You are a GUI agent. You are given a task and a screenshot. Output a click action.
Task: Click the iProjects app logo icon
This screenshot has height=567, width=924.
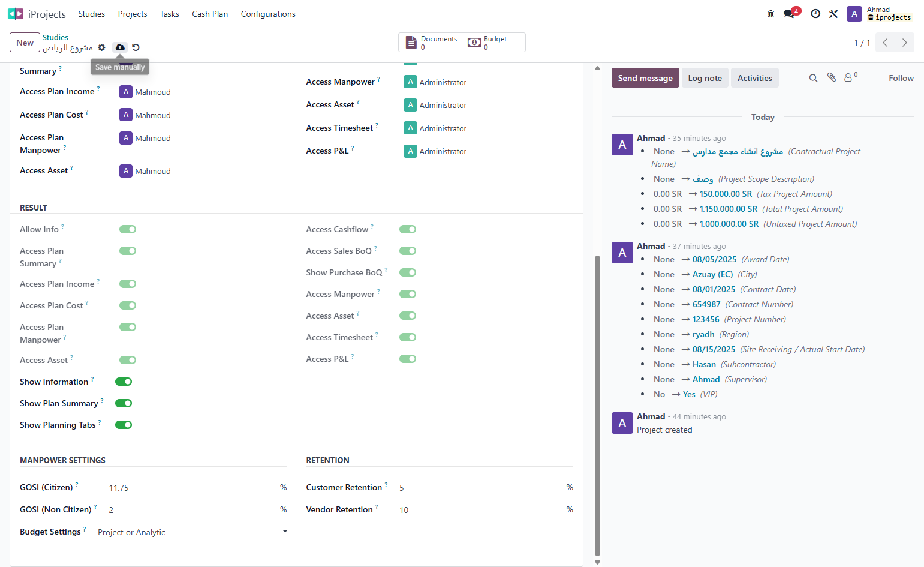[16, 14]
